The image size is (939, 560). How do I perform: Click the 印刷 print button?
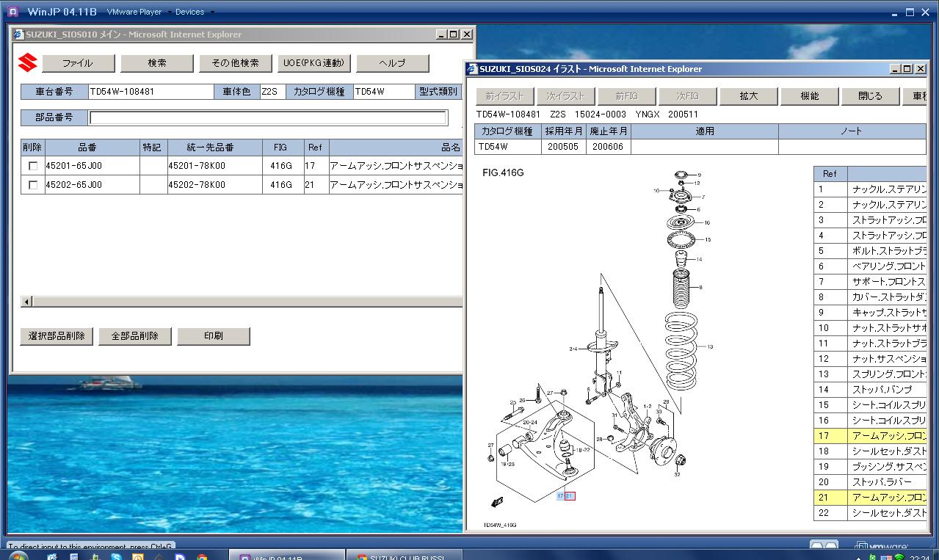pyautogui.click(x=214, y=336)
